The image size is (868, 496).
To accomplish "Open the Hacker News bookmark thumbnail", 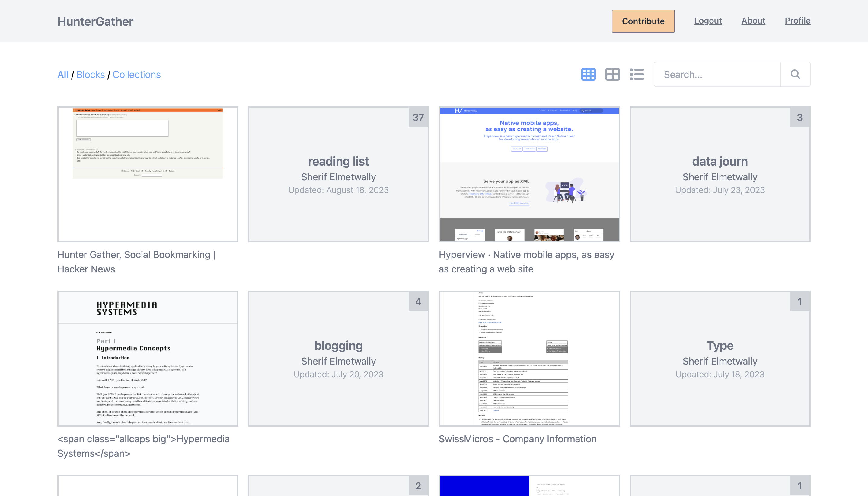I will 148,174.
